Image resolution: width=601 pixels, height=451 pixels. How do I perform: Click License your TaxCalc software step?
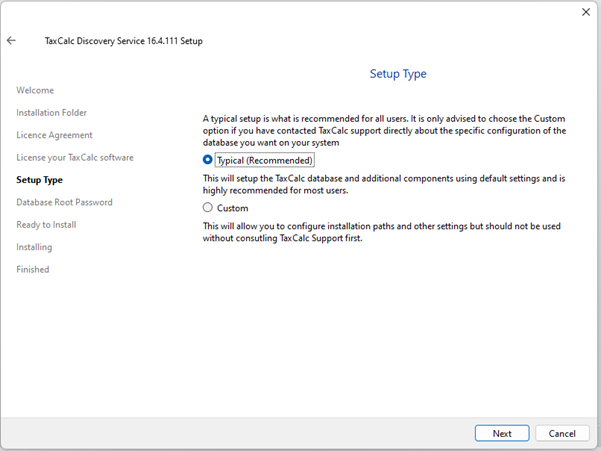click(74, 158)
